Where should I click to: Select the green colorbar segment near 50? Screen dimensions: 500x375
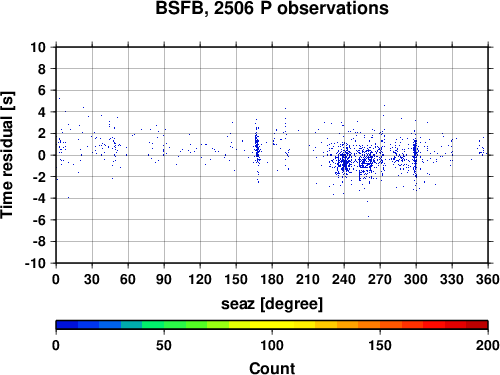pos(175,325)
